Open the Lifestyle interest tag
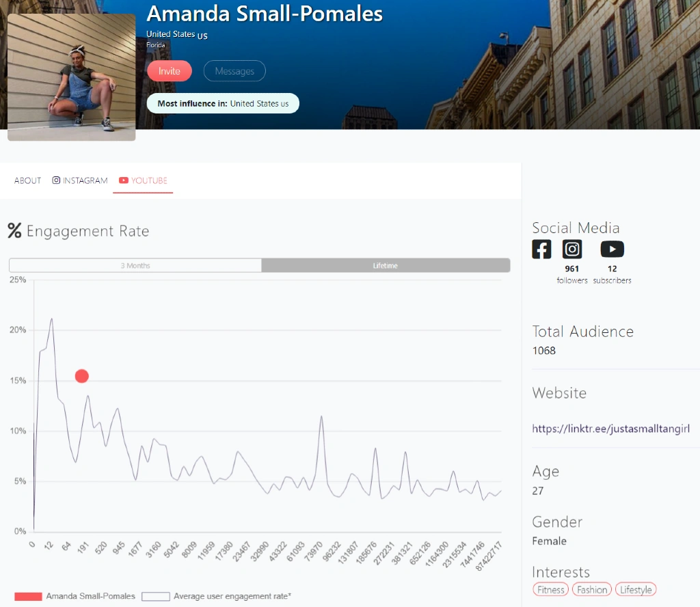700x607 pixels. (x=636, y=589)
